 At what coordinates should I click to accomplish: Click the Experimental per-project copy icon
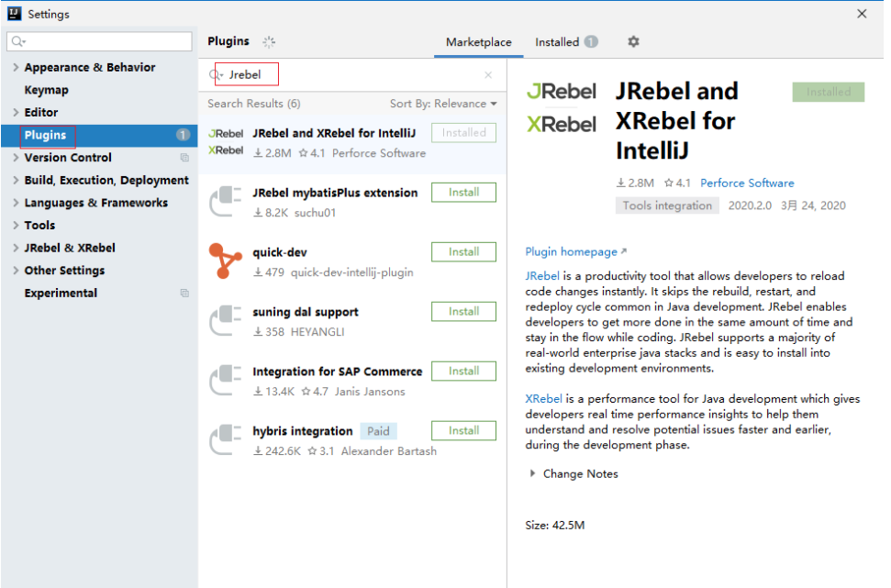(184, 294)
